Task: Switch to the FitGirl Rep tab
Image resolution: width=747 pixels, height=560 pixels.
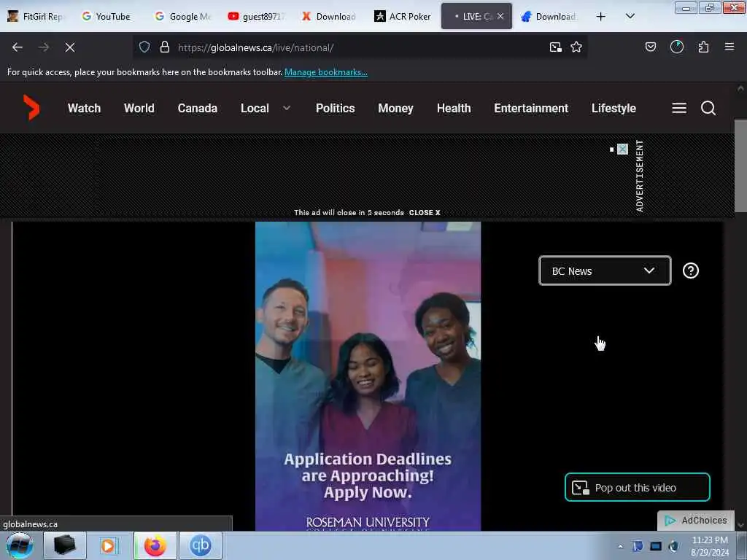Action: tap(36, 16)
